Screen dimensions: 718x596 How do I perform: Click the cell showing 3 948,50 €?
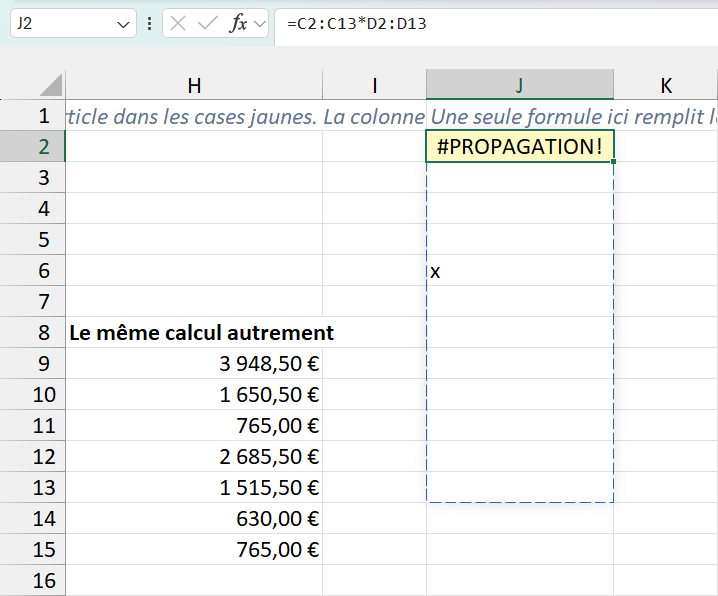[x=194, y=363]
